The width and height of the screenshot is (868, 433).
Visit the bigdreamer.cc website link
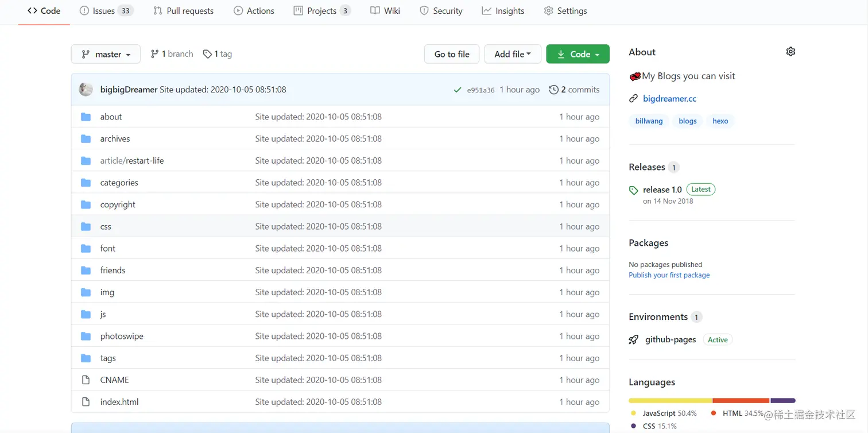[669, 99]
